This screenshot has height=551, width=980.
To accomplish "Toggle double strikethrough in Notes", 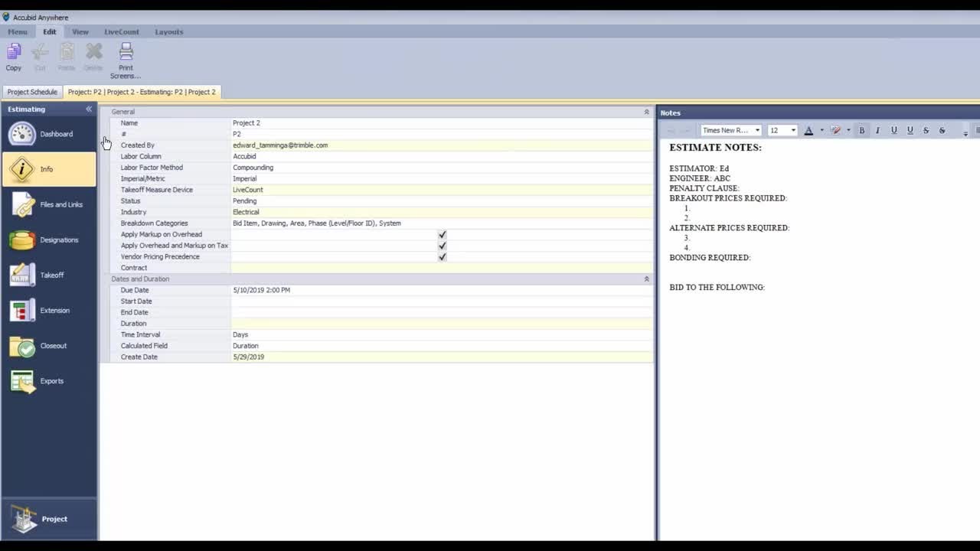I will (942, 130).
